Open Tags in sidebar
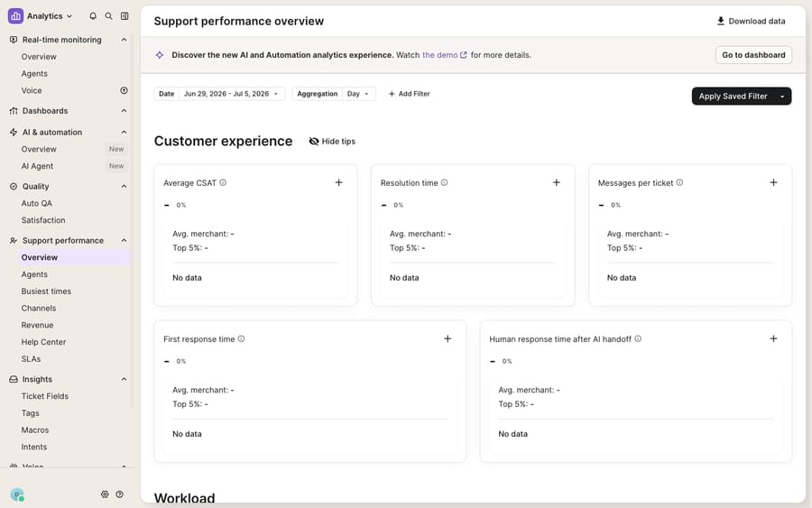This screenshot has height=508, width=812. [30, 413]
